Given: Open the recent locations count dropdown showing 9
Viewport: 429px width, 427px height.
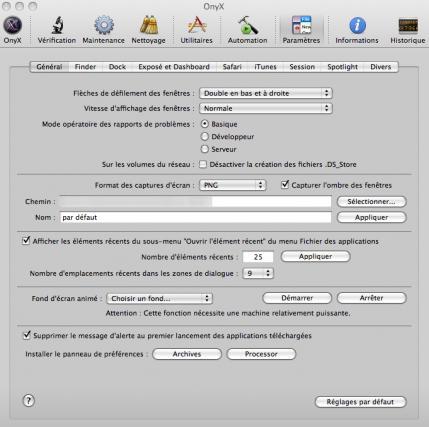Looking at the screenshot, I should [258, 274].
